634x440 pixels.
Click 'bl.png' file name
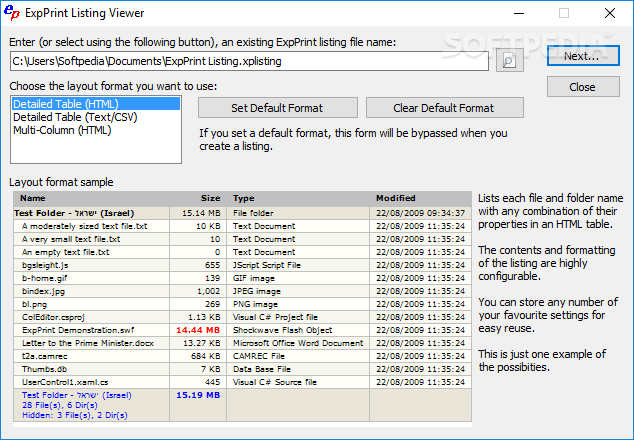pyautogui.click(x=34, y=304)
